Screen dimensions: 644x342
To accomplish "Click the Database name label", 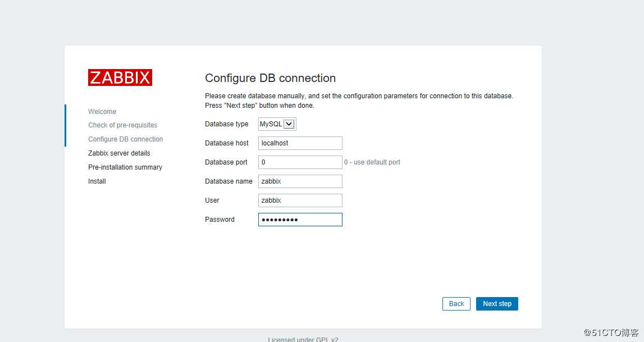I will [x=229, y=181].
